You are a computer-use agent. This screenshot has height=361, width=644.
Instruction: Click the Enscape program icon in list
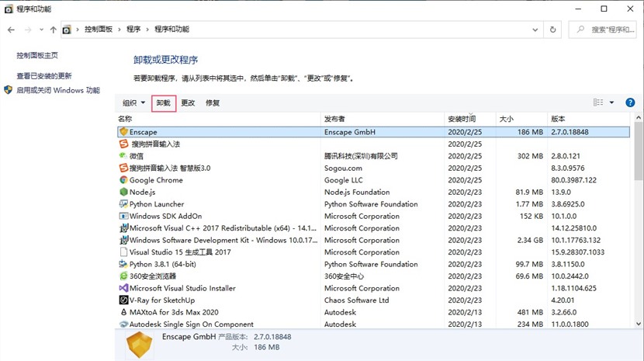click(x=123, y=131)
